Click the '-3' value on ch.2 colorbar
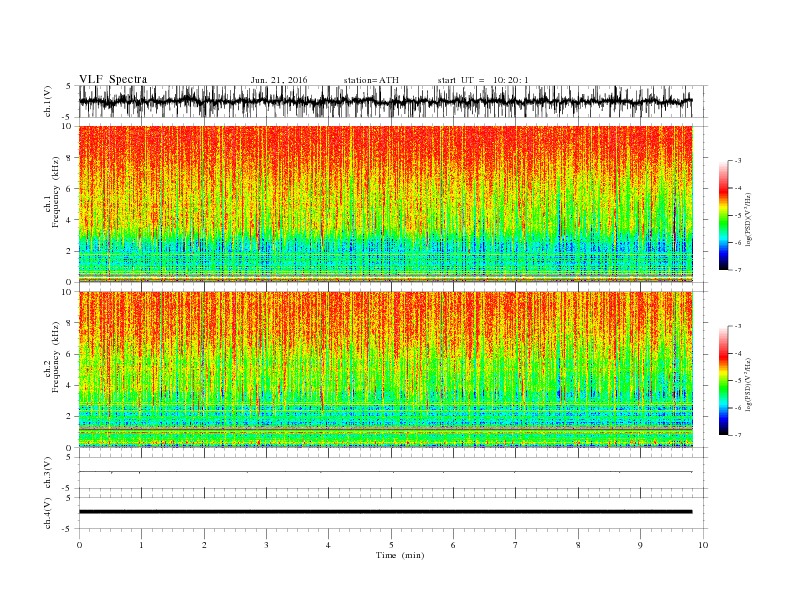Image resolution: width=792 pixels, height=612 pixels. pos(738,326)
